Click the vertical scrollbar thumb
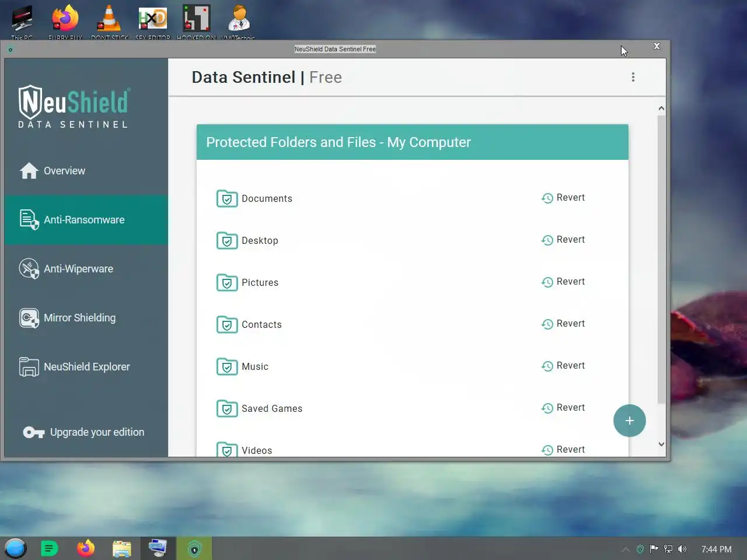 tap(661, 260)
